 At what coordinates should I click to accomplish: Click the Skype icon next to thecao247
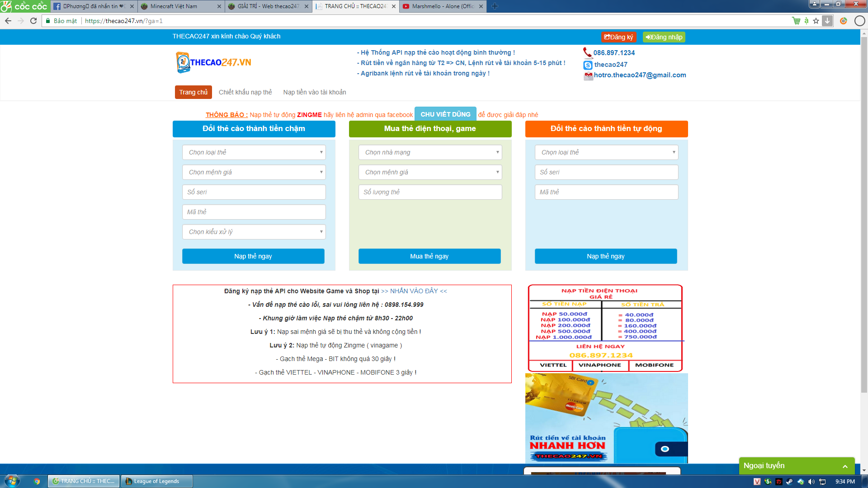(x=588, y=65)
